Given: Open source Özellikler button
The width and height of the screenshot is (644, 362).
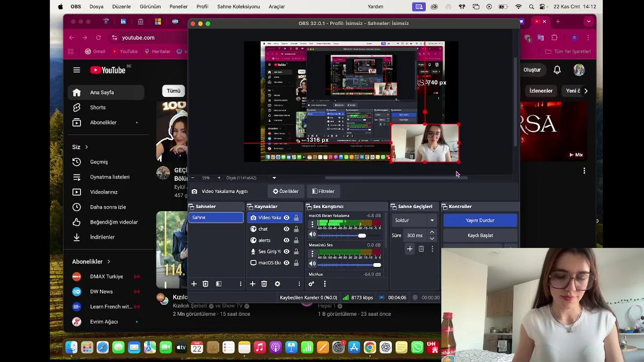Looking at the screenshot, I should tap(286, 191).
